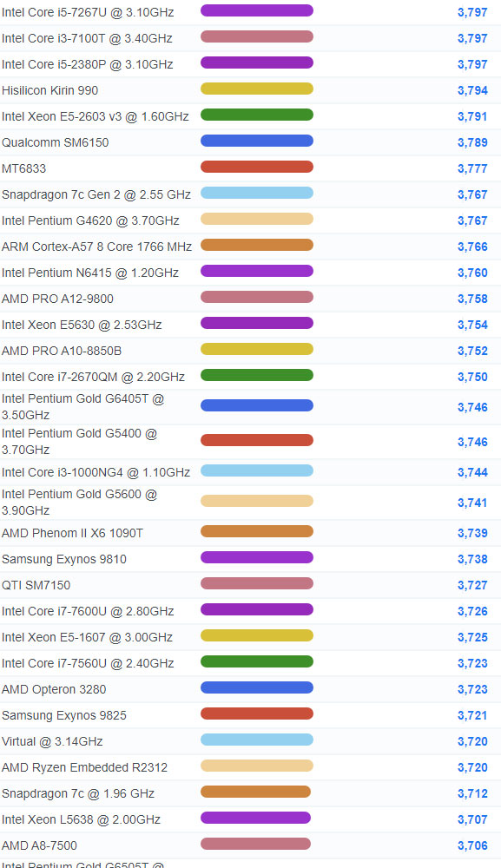501x868 pixels.
Task: Open the Hisilicon Kirin 990 CPU page
Action: point(49,90)
